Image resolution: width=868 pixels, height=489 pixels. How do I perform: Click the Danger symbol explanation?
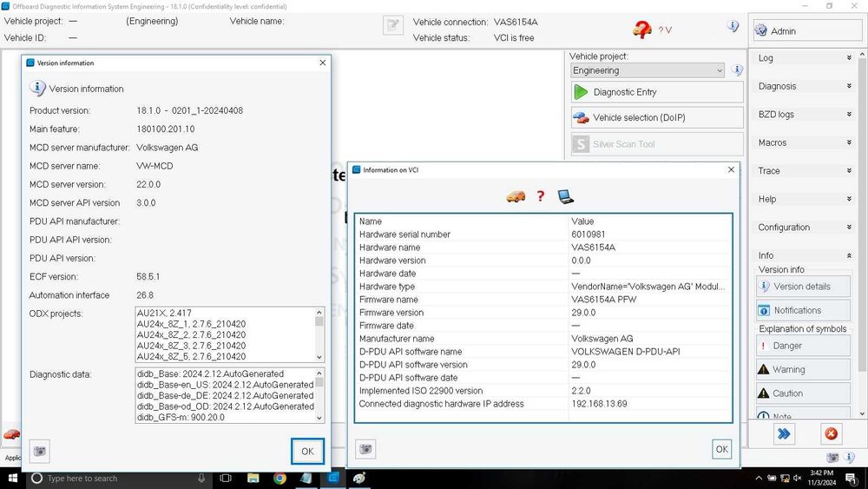(x=803, y=346)
